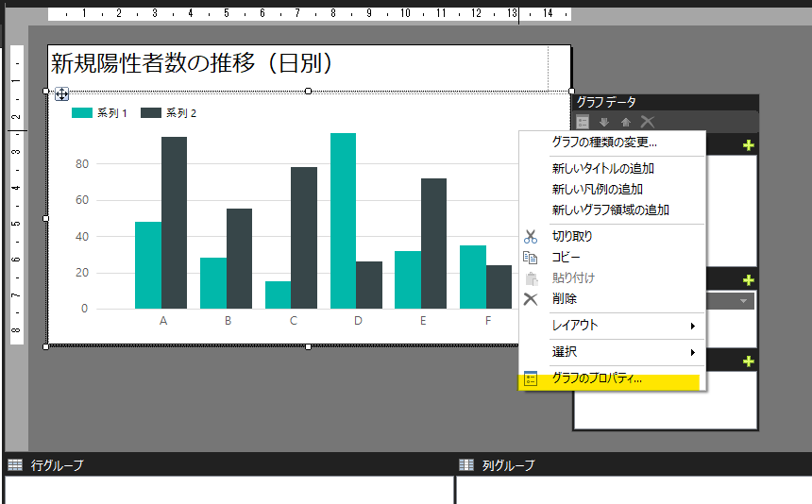Click the delete X in グラフ データ toolbar
This screenshot has height=504, width=812.
pos(648,122)
